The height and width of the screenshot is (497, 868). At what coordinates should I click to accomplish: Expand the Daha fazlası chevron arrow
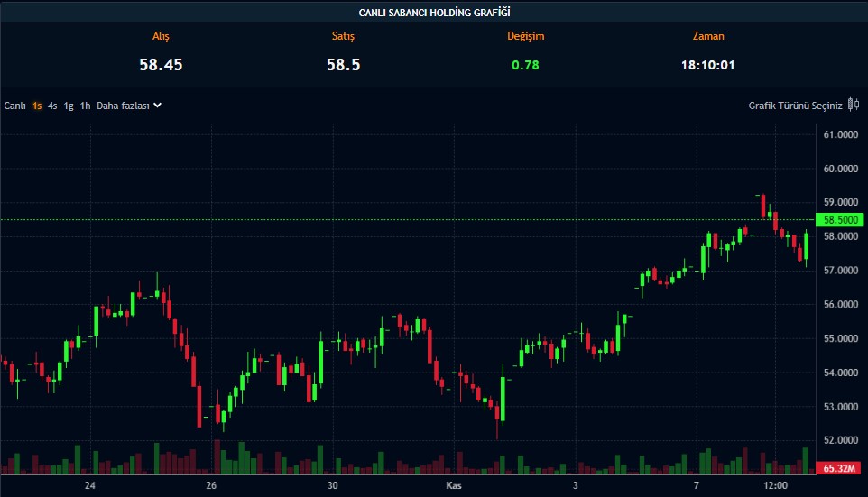point(157,106)
